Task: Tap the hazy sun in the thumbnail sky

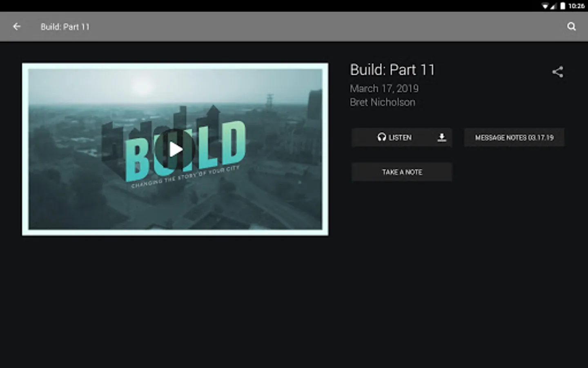Action: coord(142,87)
